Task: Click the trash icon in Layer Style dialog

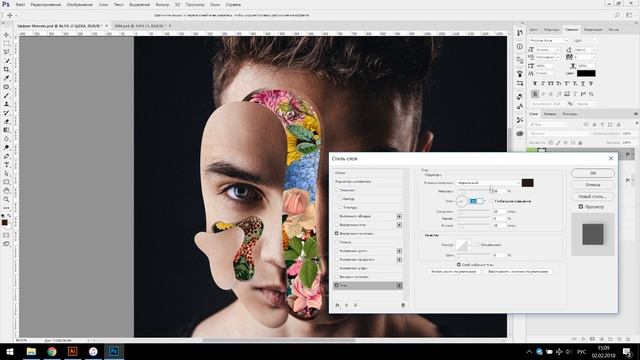Action: [403, 305]
